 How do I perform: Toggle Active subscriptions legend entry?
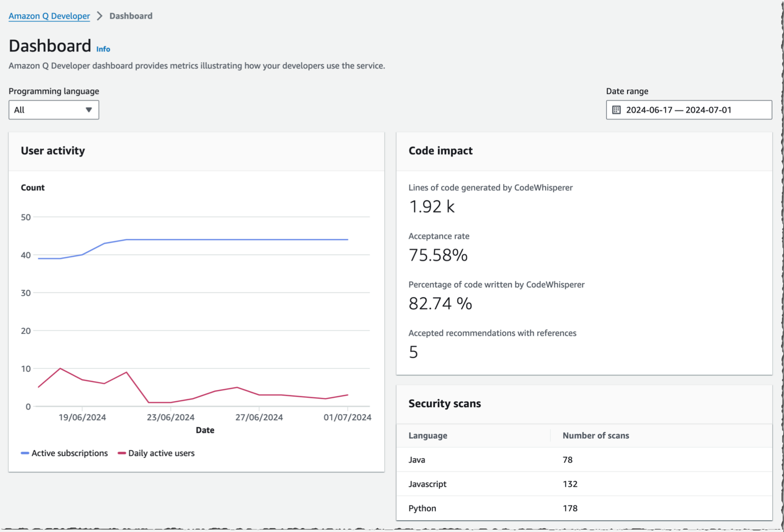point(64,453)
